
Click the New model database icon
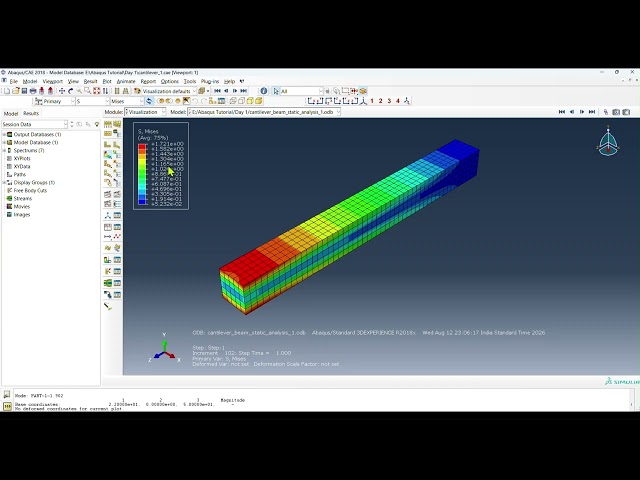[7, 91]
